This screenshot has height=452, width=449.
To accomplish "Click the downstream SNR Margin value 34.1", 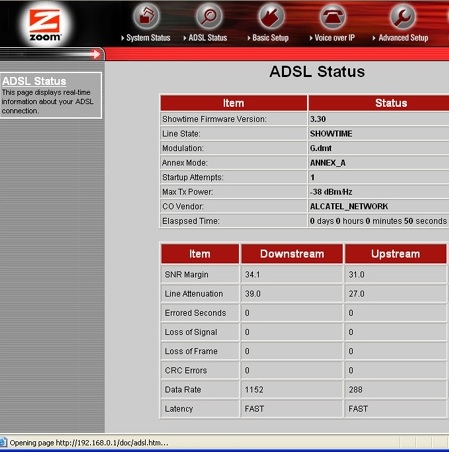I will [x=252, y=275].
